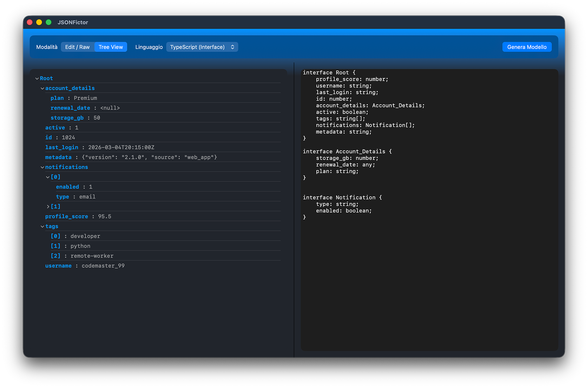Select the profile_score row

tap(67, 217)
